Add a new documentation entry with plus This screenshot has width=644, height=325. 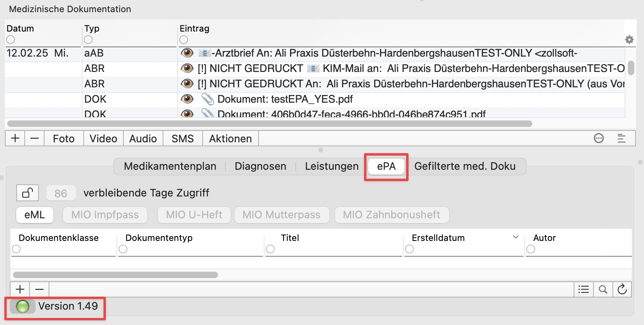click(x=15, y=138)
